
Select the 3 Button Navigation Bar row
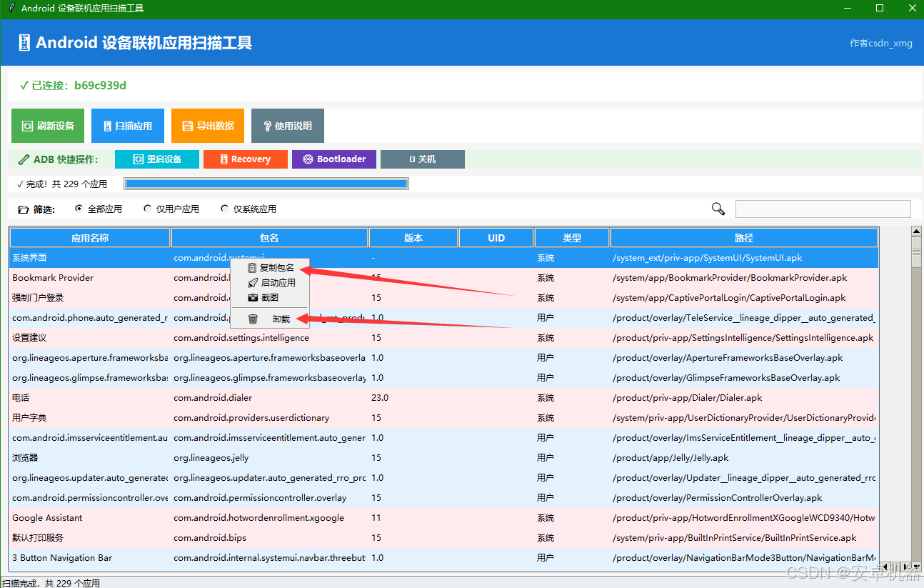443,558
